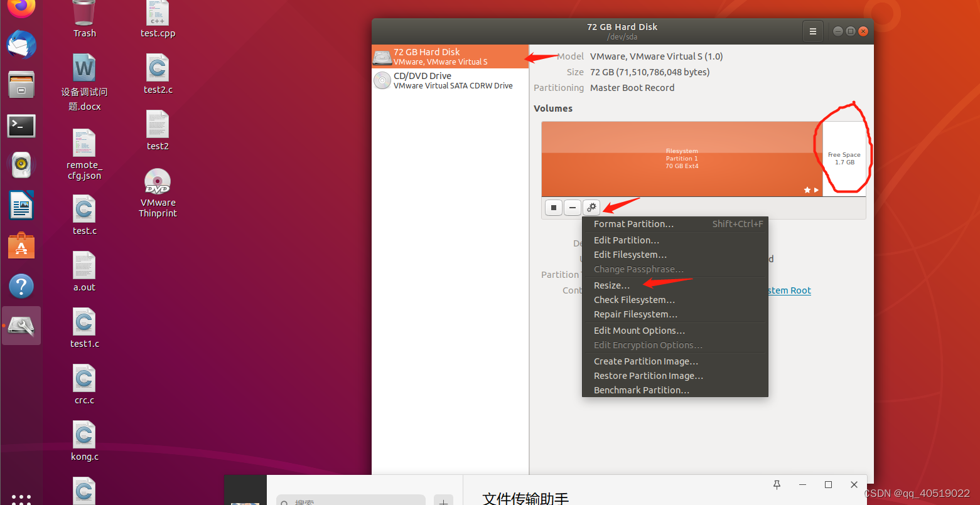
Task: Click the gear additional partition options button
Action: coord(591,208)
